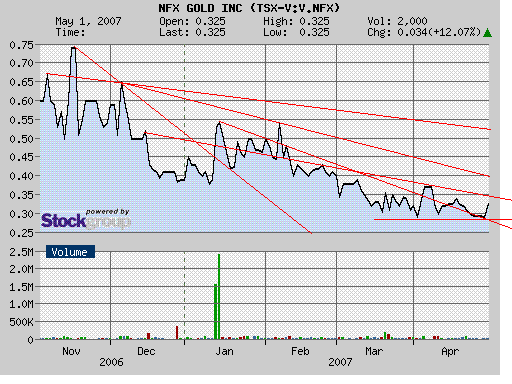Click the 0.45 price axis label
The width and height of the screenshot is (512, 384).
click(x=22, y=157)
